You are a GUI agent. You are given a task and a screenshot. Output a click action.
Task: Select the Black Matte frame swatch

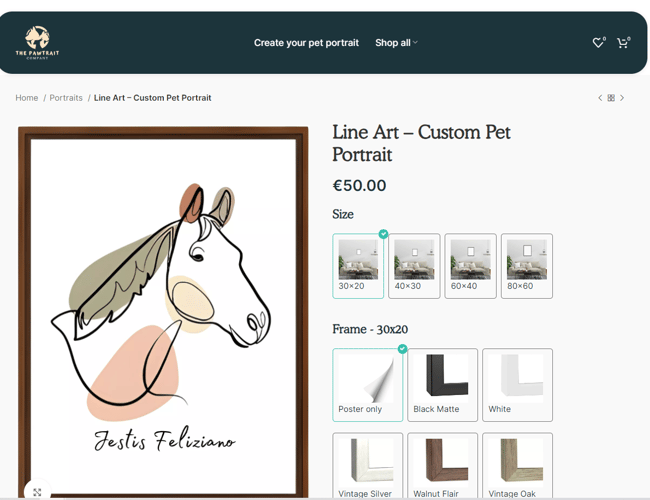pyautogui.click(x=442, y=384)
